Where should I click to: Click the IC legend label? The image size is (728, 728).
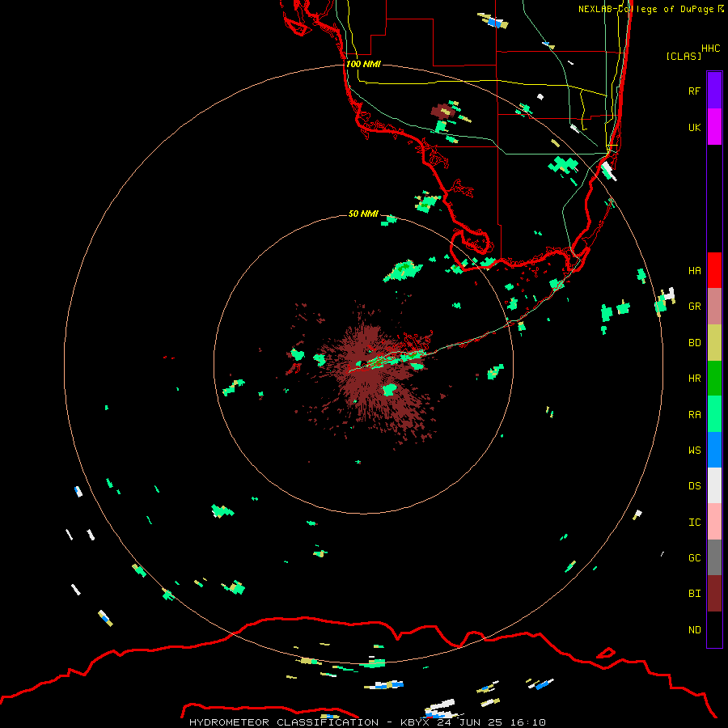click(694, 522)
